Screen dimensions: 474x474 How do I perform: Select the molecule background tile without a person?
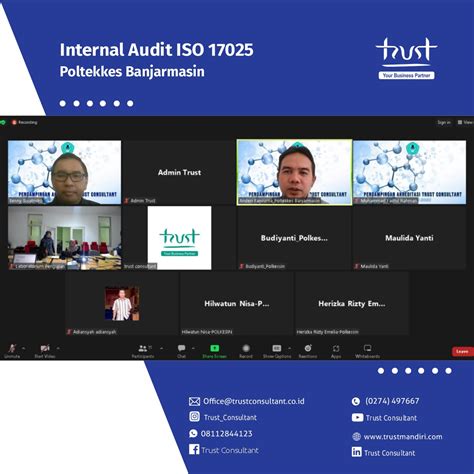(x=410, y=172)
